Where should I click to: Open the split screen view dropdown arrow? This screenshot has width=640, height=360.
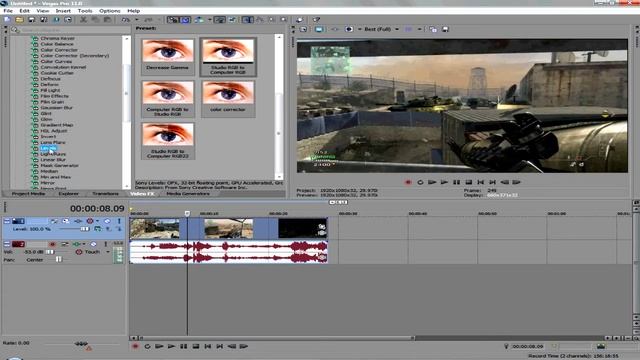pos(360,29)
